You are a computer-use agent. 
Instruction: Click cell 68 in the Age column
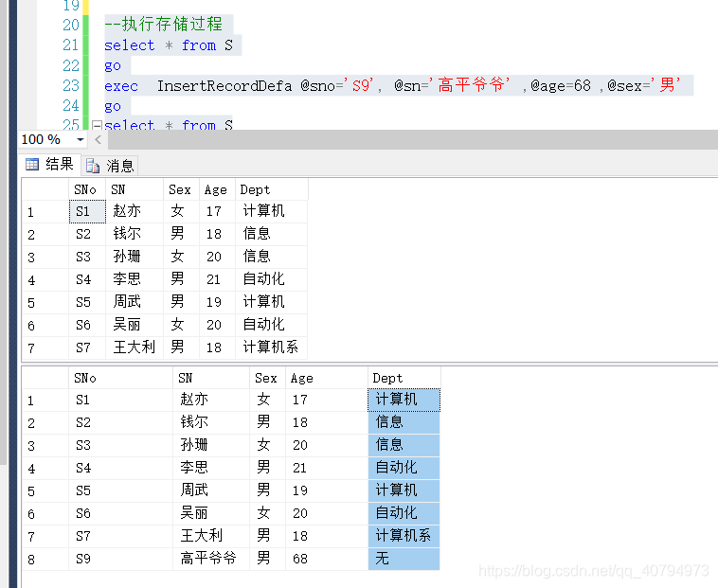click(327, 559)
